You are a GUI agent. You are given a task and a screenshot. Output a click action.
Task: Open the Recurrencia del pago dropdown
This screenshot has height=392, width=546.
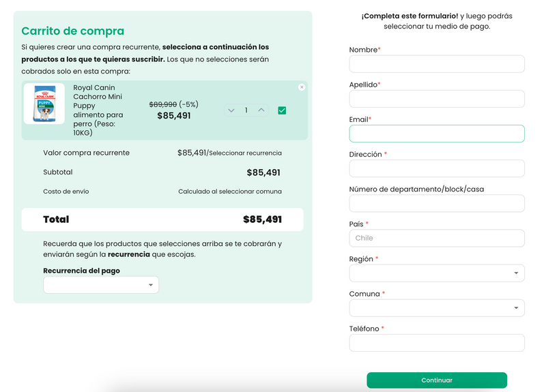click(x=101, y=285)
